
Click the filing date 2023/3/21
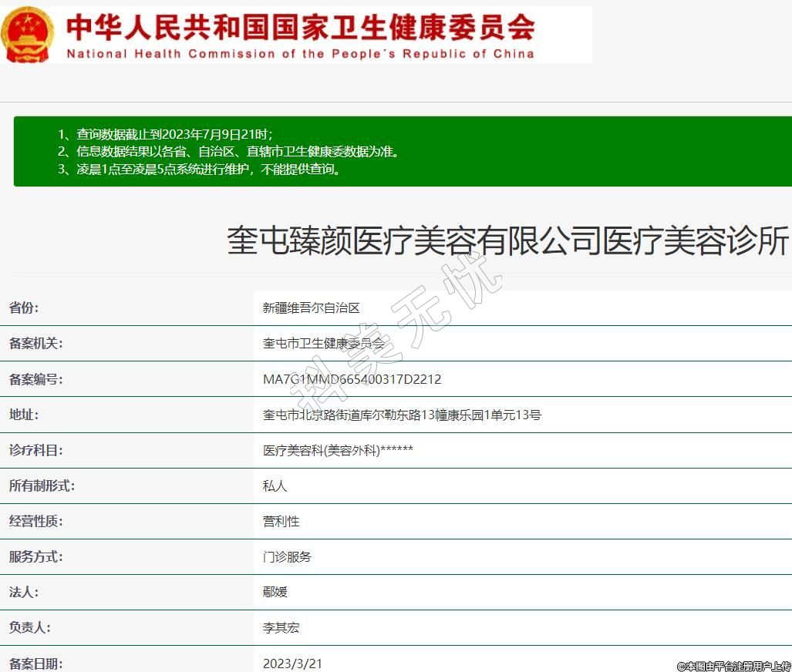[292, 663]
